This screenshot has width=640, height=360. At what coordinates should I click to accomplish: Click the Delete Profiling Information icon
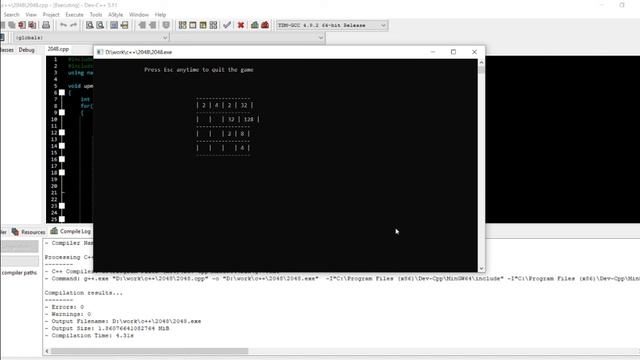(x=265, y=25)
